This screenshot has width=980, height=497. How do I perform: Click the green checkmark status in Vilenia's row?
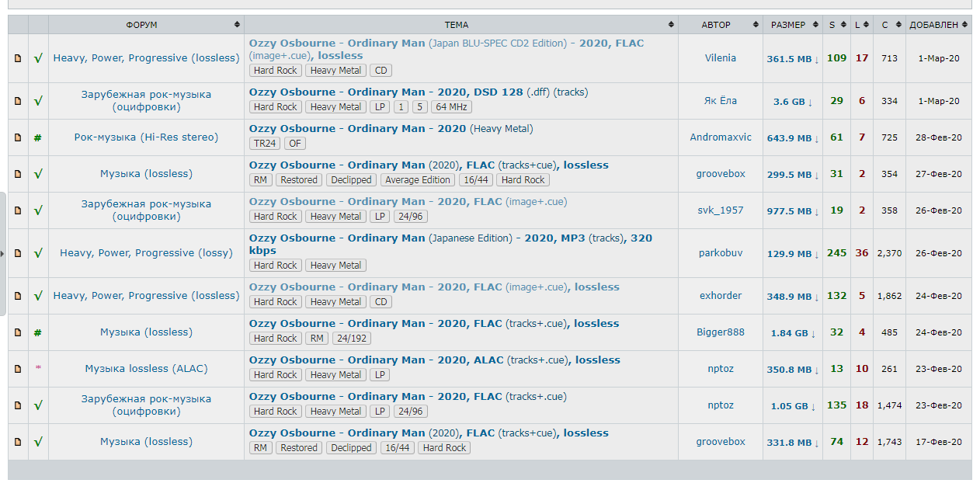click(x=38, y=58)
